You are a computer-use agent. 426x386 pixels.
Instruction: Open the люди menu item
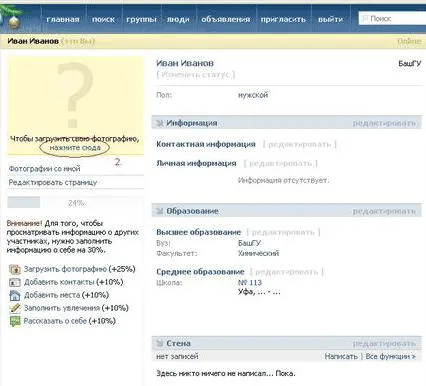coord(178,19)
